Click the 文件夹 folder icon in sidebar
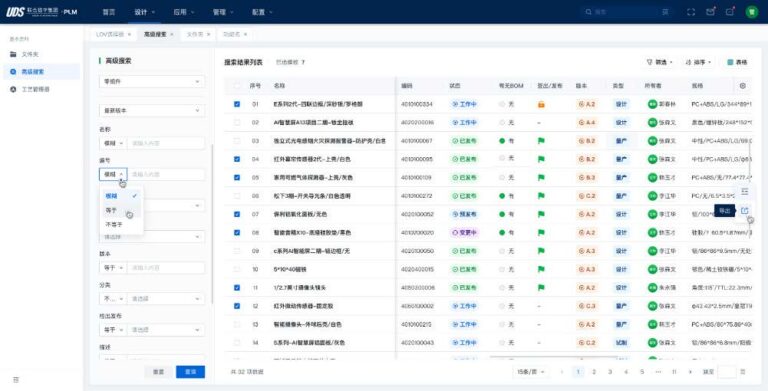This screenshot has height=391, width=768. [x=13, y=54]
